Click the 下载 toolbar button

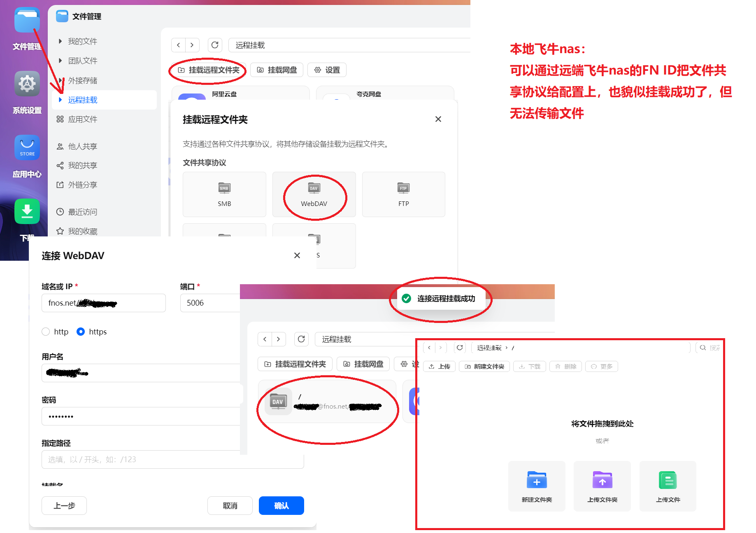pyautogui.click(x=530, y=367)
